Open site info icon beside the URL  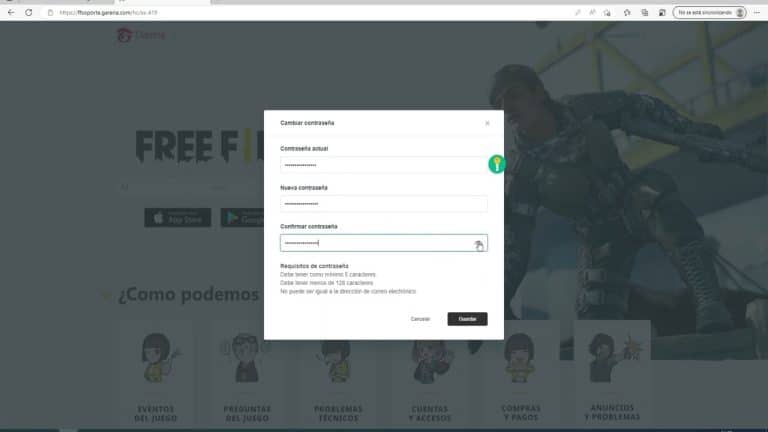click(50, 13)
